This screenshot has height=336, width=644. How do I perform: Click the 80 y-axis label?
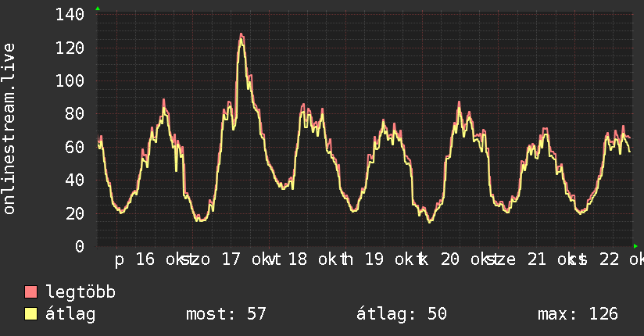[75, 114]
